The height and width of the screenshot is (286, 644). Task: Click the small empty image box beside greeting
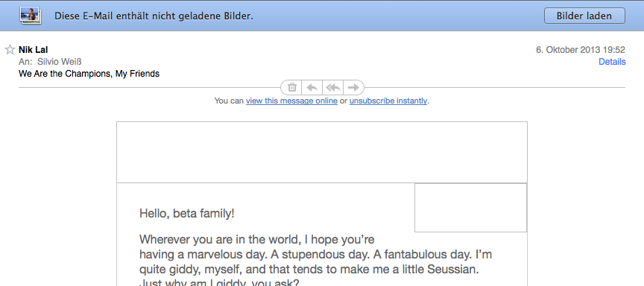470,208
